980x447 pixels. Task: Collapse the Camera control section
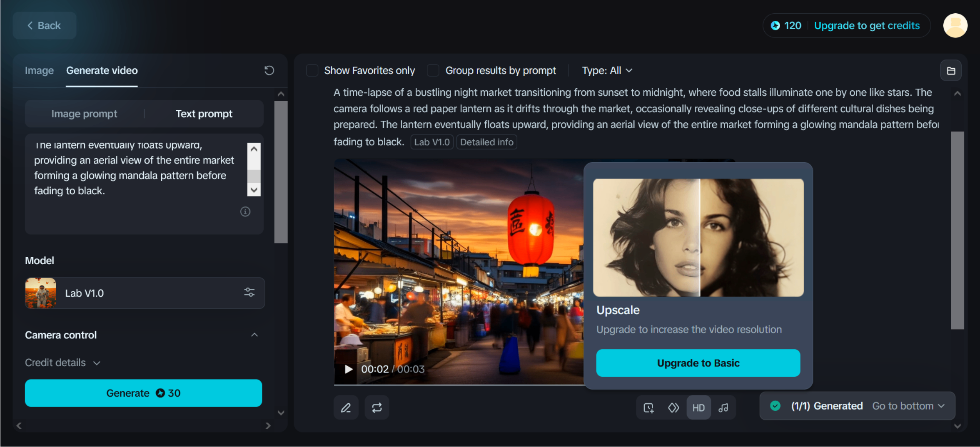point(254,335)
